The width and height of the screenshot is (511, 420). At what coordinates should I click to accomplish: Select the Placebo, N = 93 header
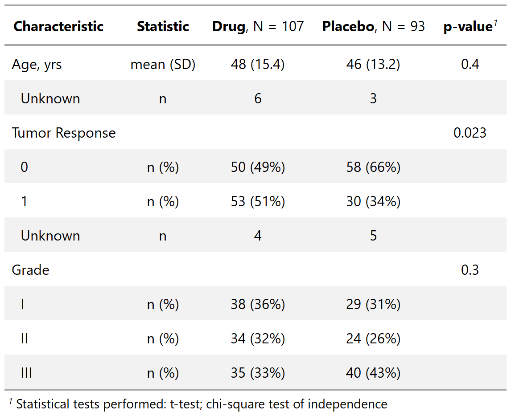(x=373, y=27)
